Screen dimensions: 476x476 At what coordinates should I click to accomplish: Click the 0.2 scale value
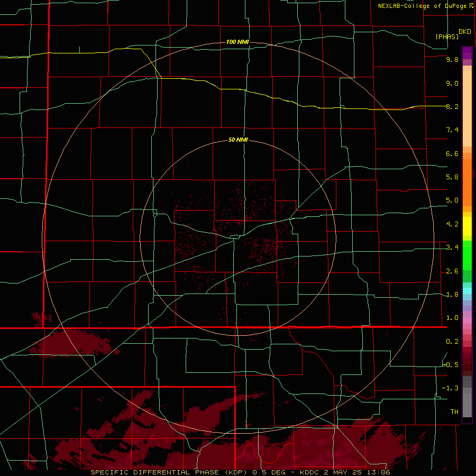[x=452, y=342]
